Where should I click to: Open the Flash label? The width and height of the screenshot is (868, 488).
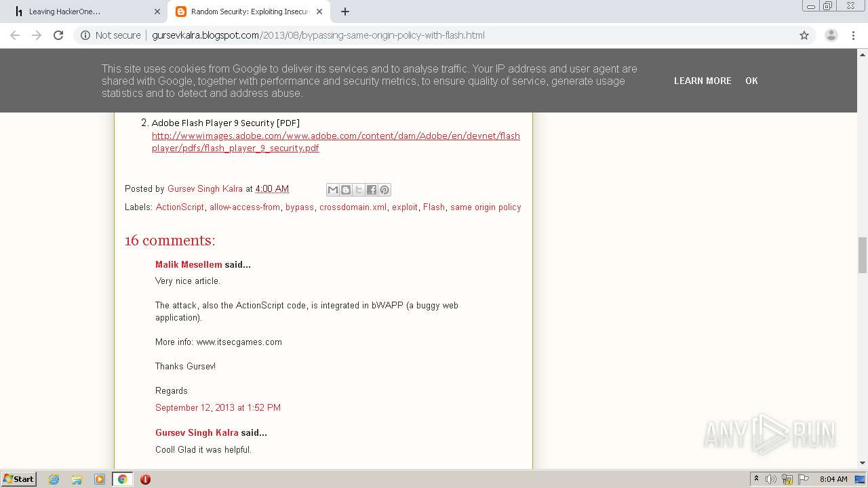(434, 207)
